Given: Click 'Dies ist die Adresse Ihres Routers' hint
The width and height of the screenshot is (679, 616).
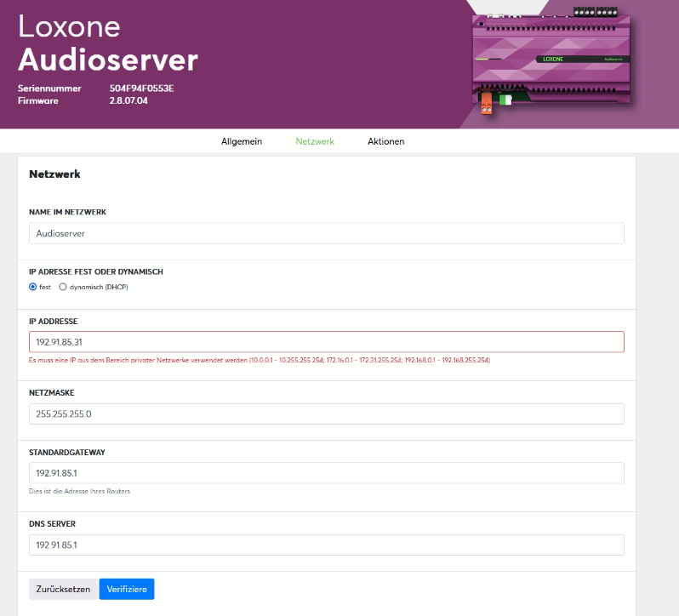Looking at the screenshot, I should coord(79,491).
